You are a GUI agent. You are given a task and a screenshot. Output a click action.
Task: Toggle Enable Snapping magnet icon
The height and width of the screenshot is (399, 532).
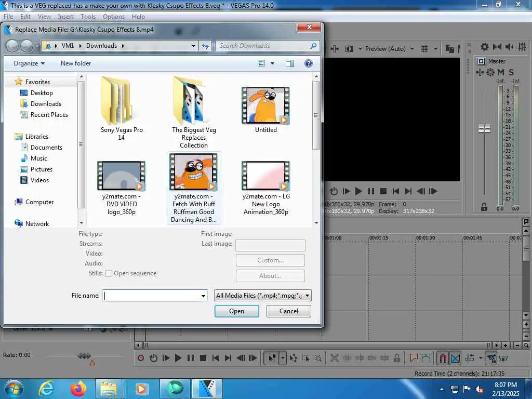point(443,358)
